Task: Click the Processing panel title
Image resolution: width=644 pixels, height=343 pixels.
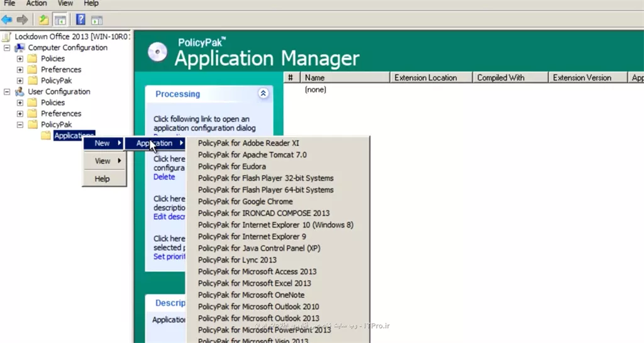Action: click(177, 94)
